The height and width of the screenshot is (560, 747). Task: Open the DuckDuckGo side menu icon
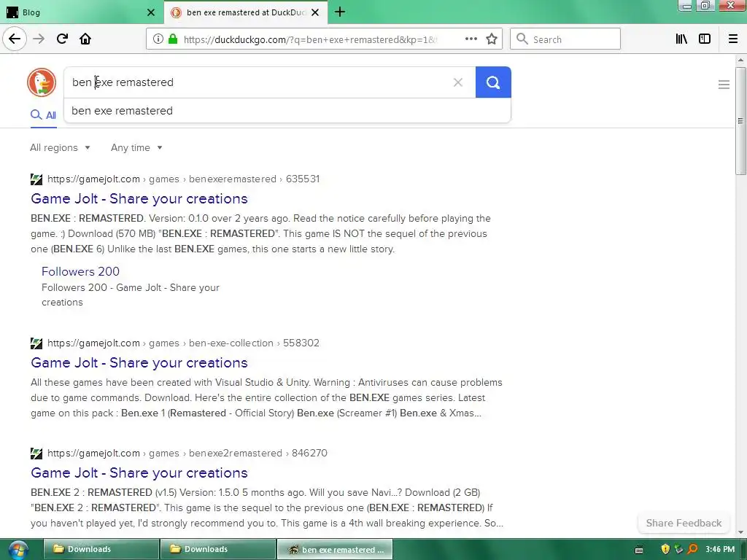tap(724, 85)
